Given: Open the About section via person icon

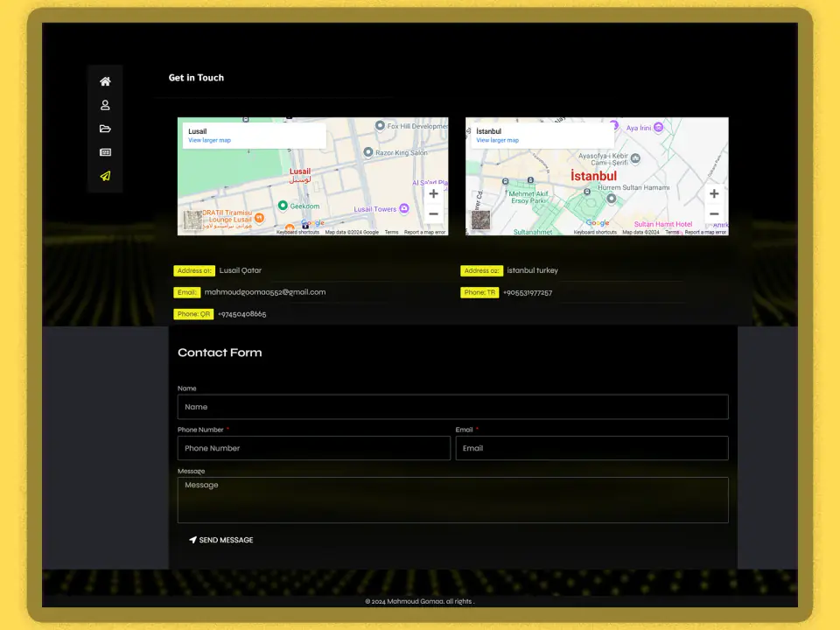Looking at the screenshot, I should coord(105,105).
